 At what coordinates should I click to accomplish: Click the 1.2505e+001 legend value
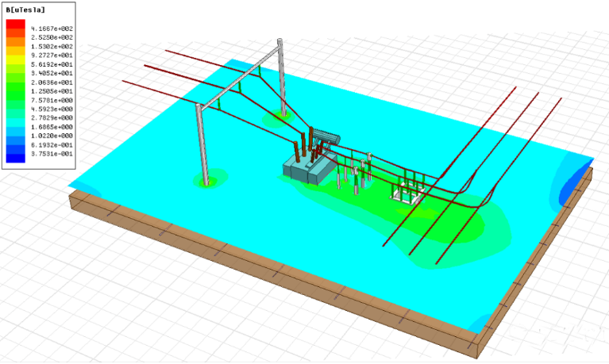52,91
